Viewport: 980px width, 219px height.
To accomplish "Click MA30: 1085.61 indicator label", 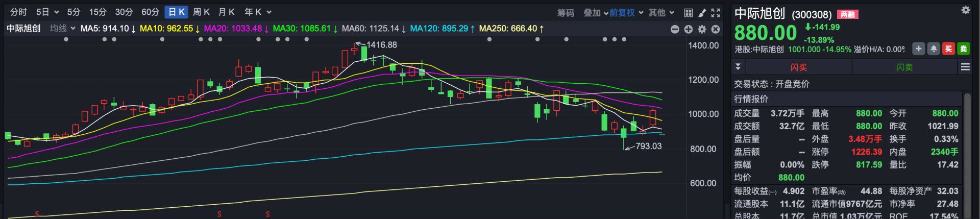I will pyautogui.click(x=305, y=29).
